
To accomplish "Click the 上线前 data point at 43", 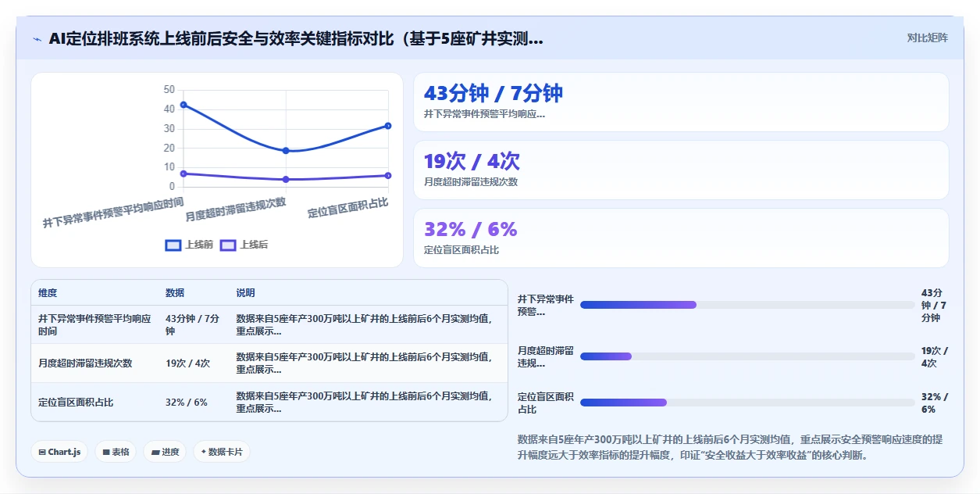I will coord(184,105).
